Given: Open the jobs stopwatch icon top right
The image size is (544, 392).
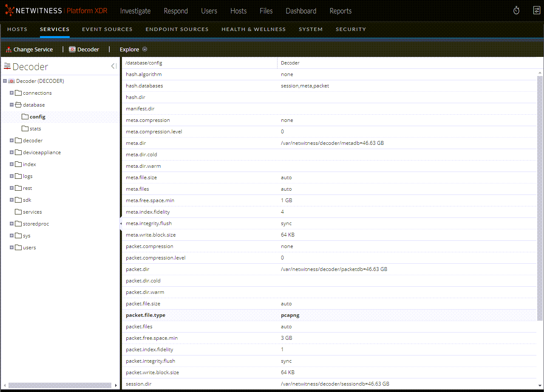Looking at the screenshot, I should pos(516,10).
